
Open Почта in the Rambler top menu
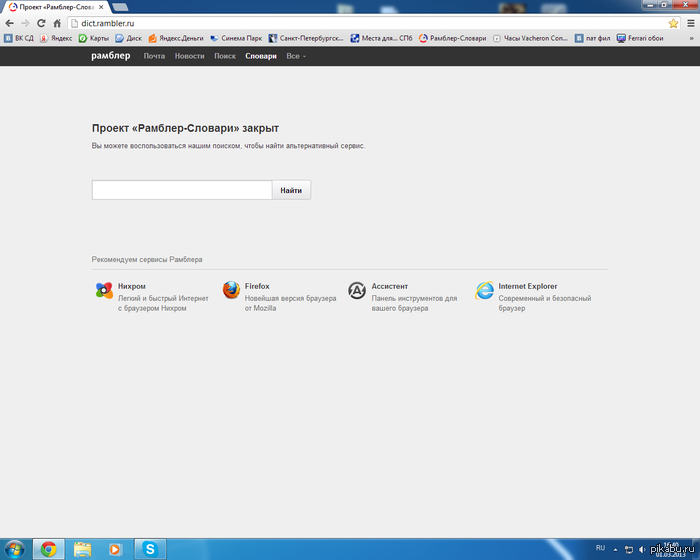coord(154,56)
